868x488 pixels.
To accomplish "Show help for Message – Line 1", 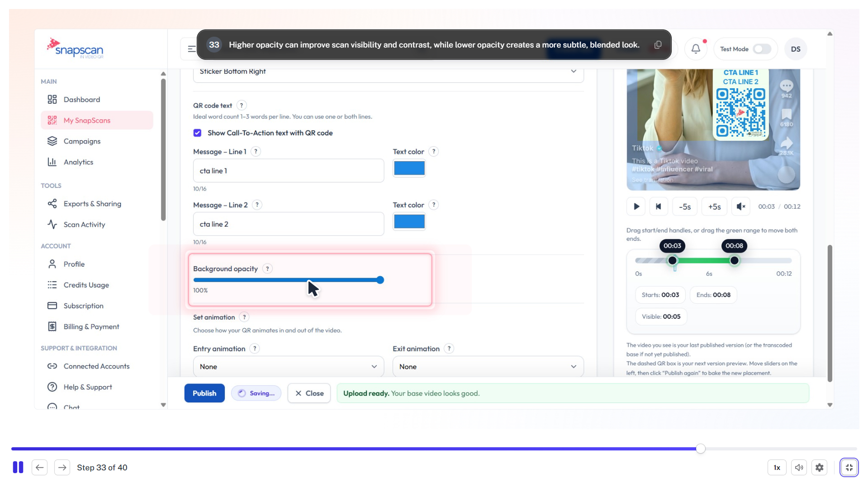I will click(x=256, y=152).
